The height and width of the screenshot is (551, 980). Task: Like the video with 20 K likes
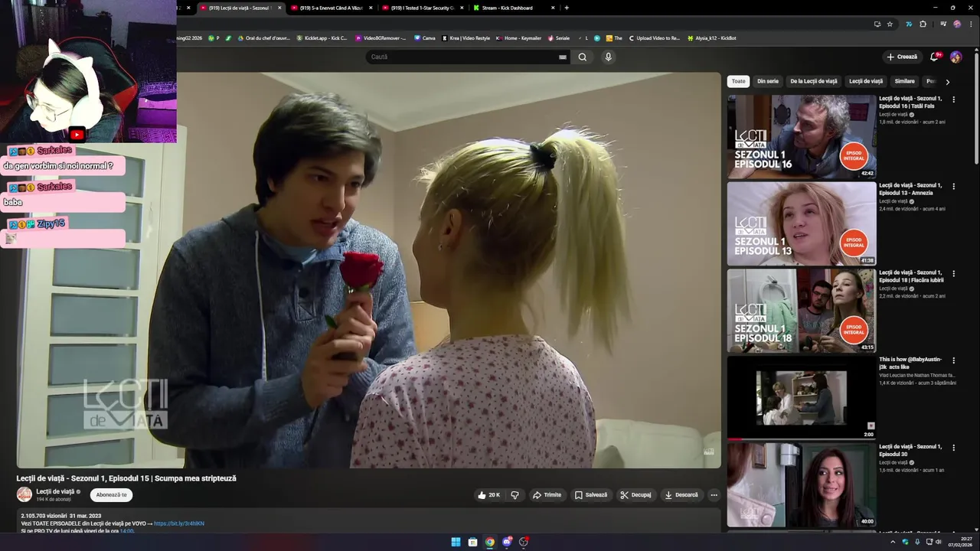[x=488, y=495]
